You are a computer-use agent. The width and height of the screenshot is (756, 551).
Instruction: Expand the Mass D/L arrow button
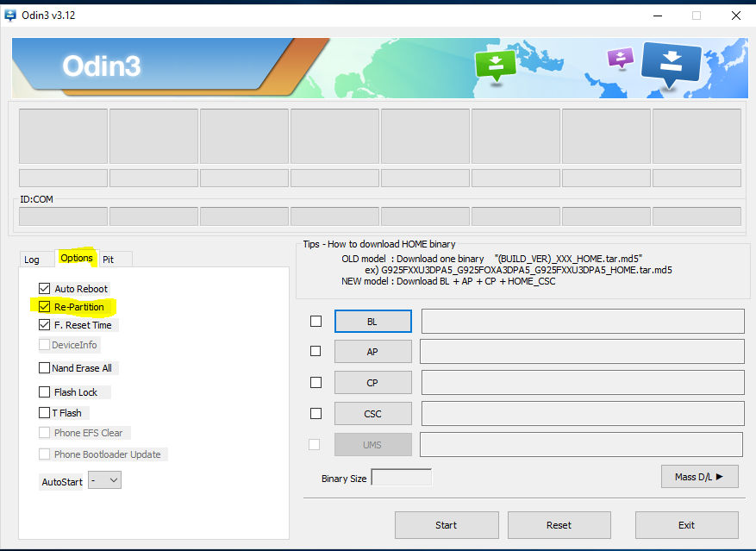tap(699, 476)
